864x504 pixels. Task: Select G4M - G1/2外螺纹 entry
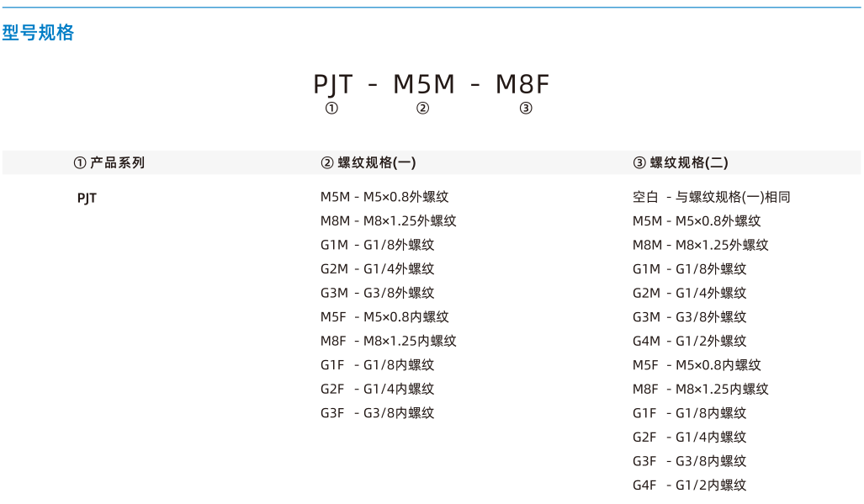pos(689,341)
